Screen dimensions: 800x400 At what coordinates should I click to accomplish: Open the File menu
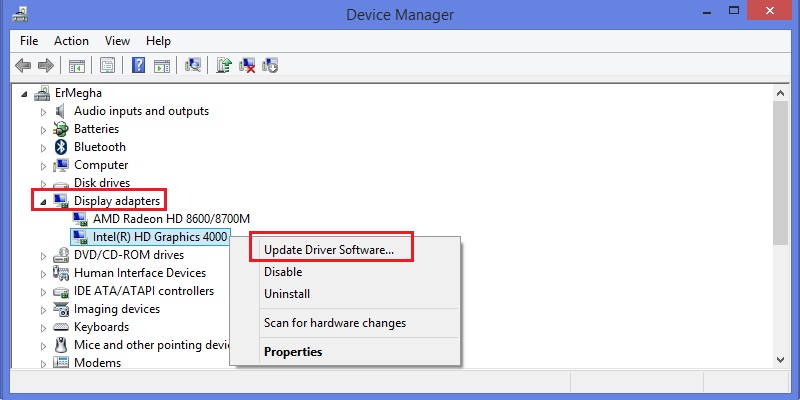point(29,41)
